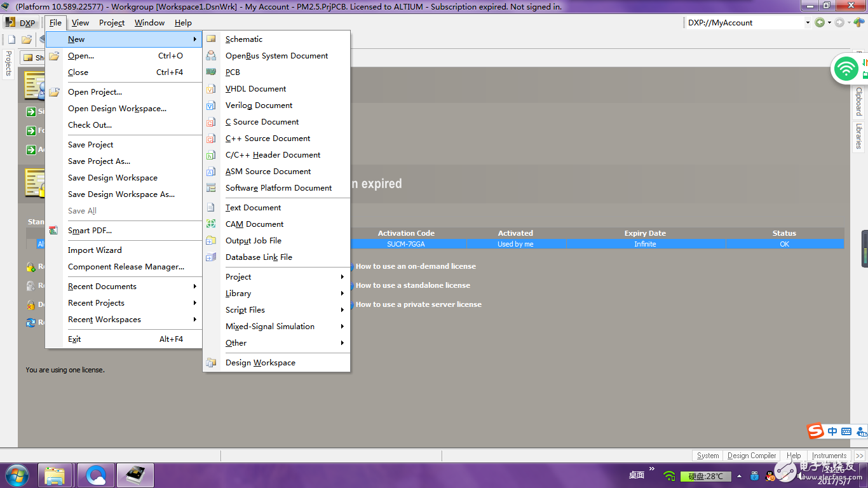Click the Open folder icon in File menu
The height and width of the screenshot is (488, 868).
coord(54,55)
